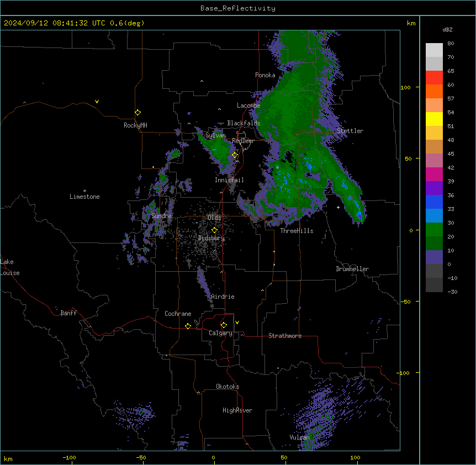Click the Drumheller town label
The image size is (476, 465).
pos(352,269)
